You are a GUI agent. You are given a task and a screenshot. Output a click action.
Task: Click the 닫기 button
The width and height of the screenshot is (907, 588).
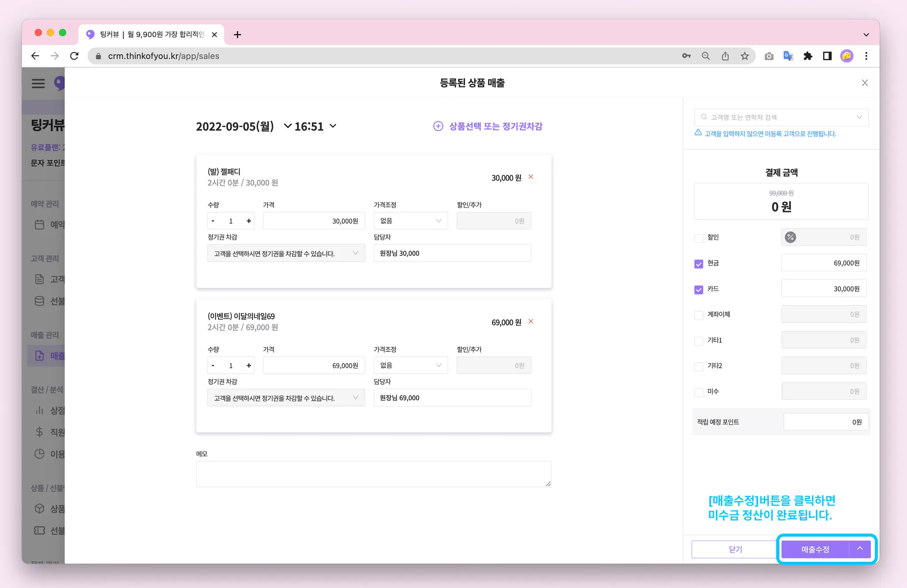pos(735,549)
